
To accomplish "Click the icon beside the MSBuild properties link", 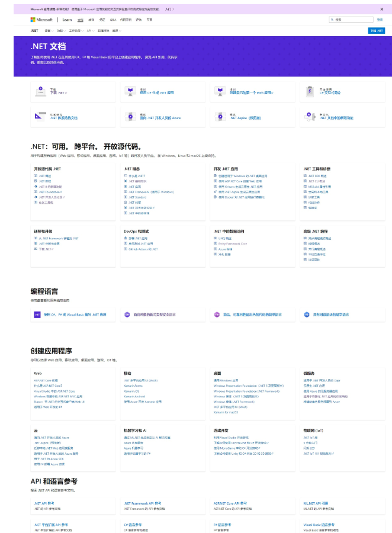I will pos(306,187).
